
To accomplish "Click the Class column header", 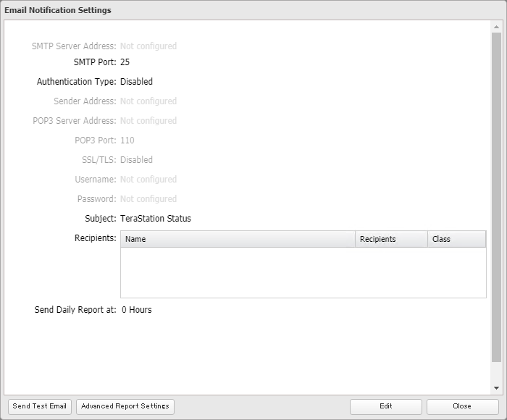I will point(456,239).
